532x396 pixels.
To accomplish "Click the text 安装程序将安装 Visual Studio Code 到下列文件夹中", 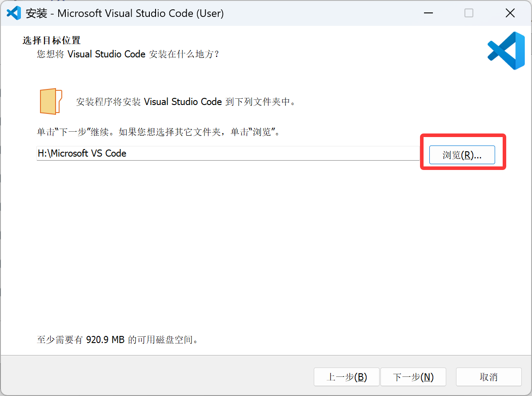I will pos(186,101).
